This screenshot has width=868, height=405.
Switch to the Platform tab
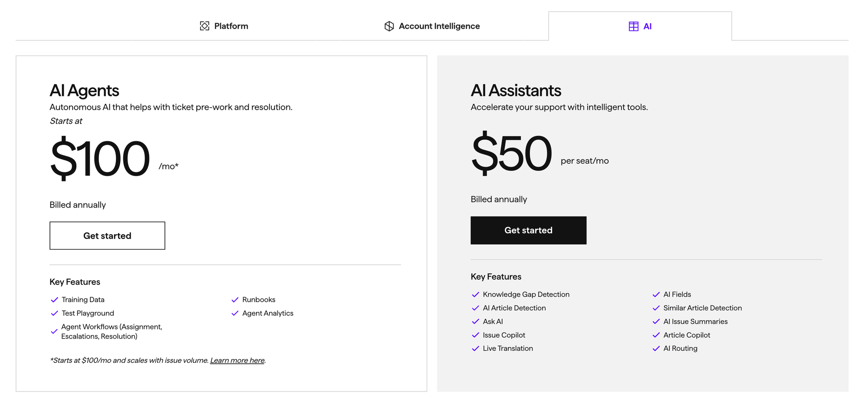[230, 26]
